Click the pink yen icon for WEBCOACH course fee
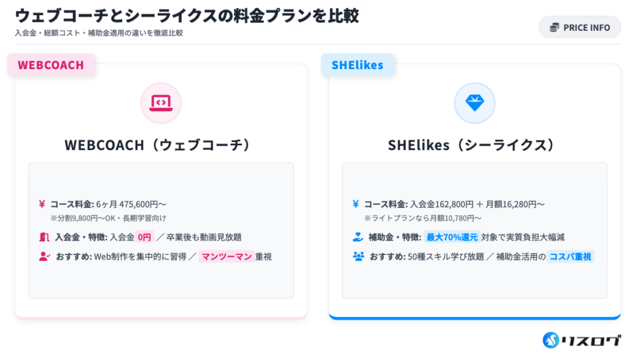 point(42,204)
